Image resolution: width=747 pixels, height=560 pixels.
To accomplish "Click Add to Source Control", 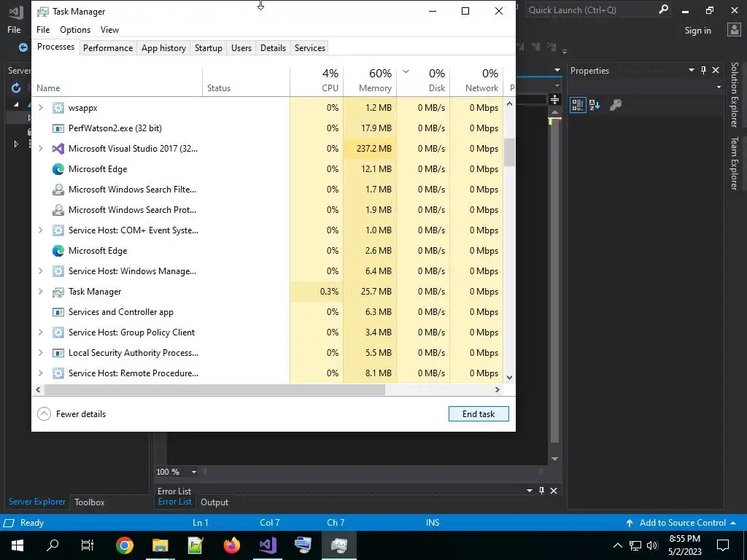I will tap(682, 523).
